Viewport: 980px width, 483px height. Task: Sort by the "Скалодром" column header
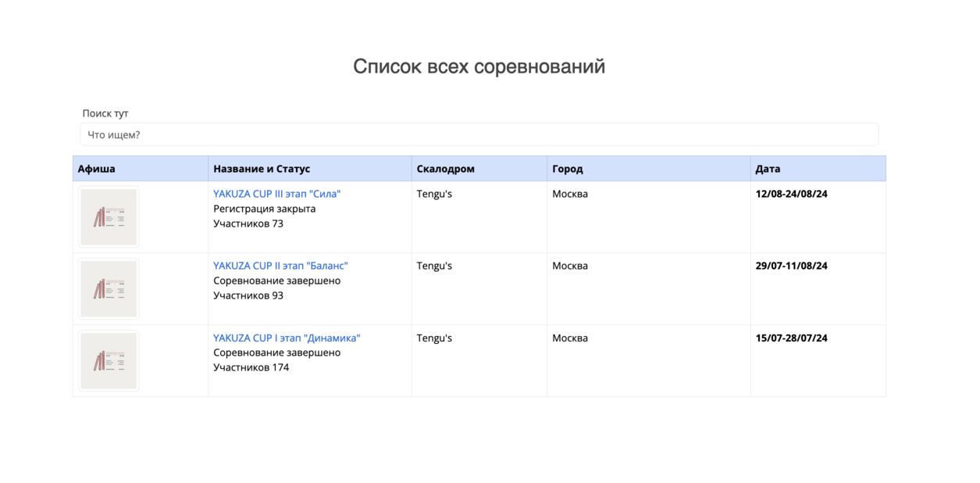pyautogui.click(x=445, y=169)
